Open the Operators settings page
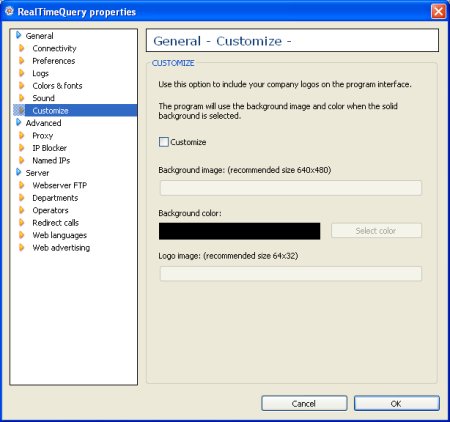Viewport: 450px width, 422px height. click(x=50, y=210)
